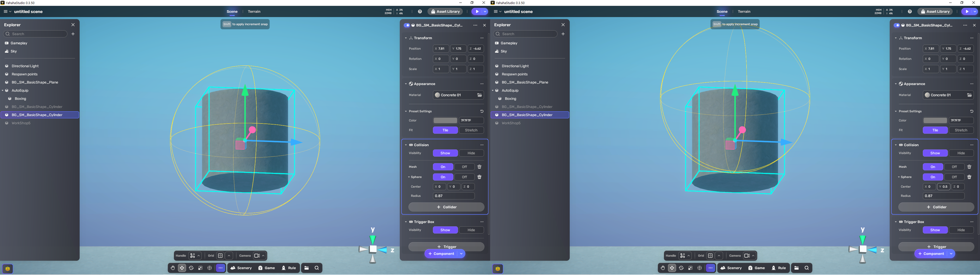Collapse the Transform section in left window
Viewport: 980px width, 275px height.
pos(406,38)
